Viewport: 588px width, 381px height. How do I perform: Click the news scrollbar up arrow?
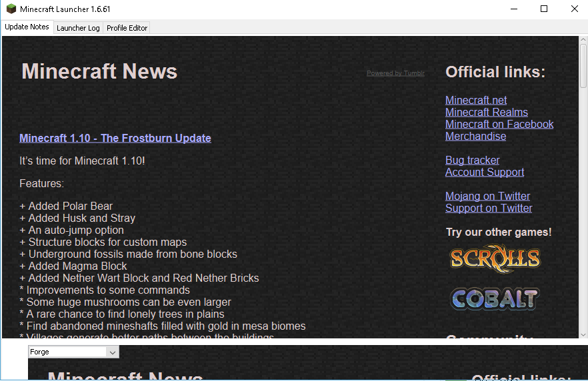tap(583, 39)
